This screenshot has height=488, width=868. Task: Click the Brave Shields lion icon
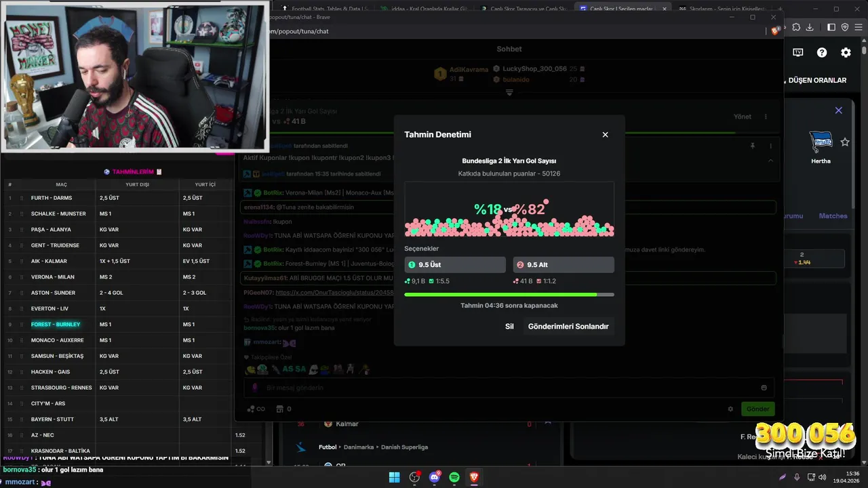point(775,31)
